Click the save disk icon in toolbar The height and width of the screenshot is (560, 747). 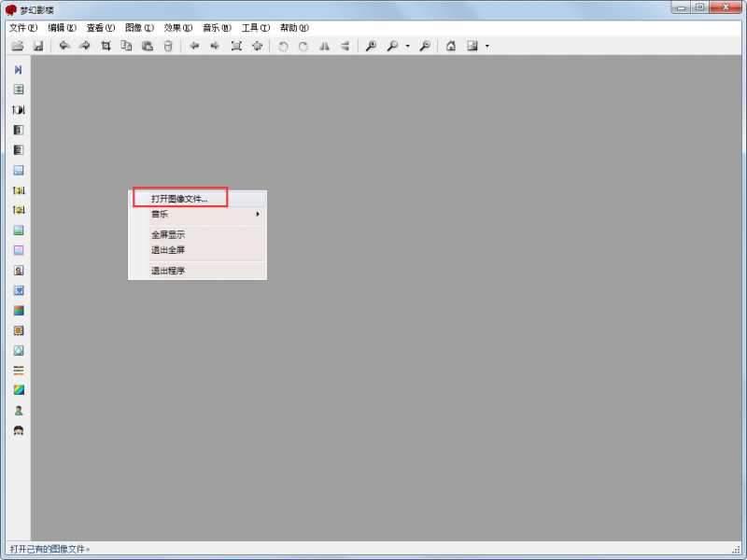[38, 46]
